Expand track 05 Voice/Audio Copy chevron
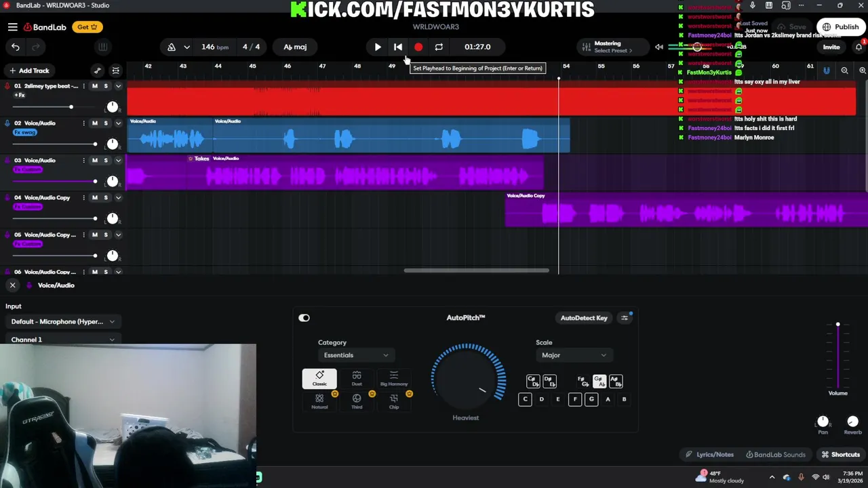 (x=118, y=235)
